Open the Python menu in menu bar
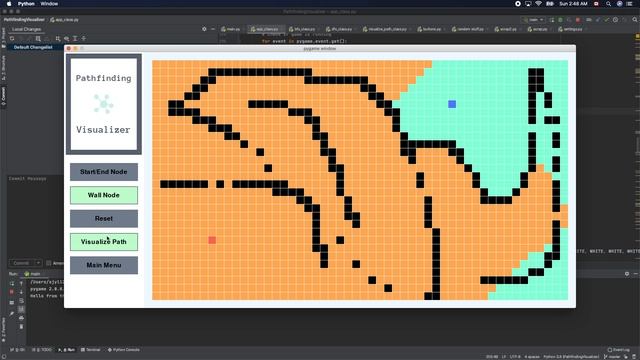Viewport: 640px width, 360px height. point(26,4)
